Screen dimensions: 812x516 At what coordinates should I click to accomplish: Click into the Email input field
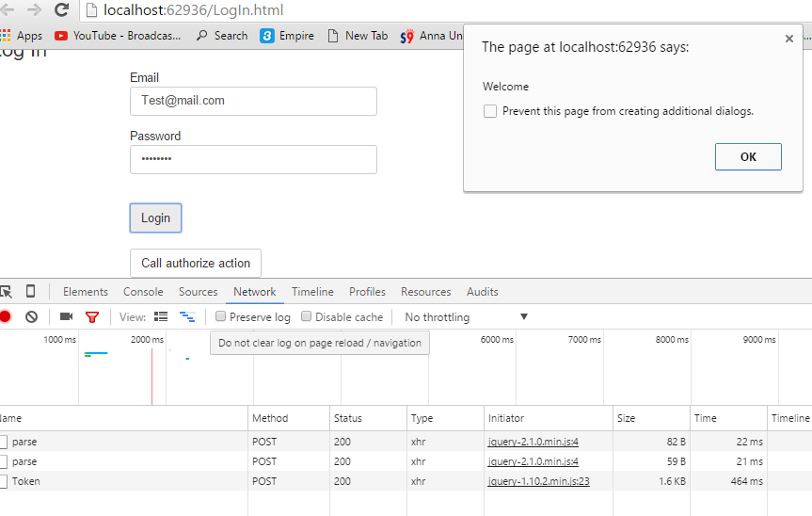253,101
